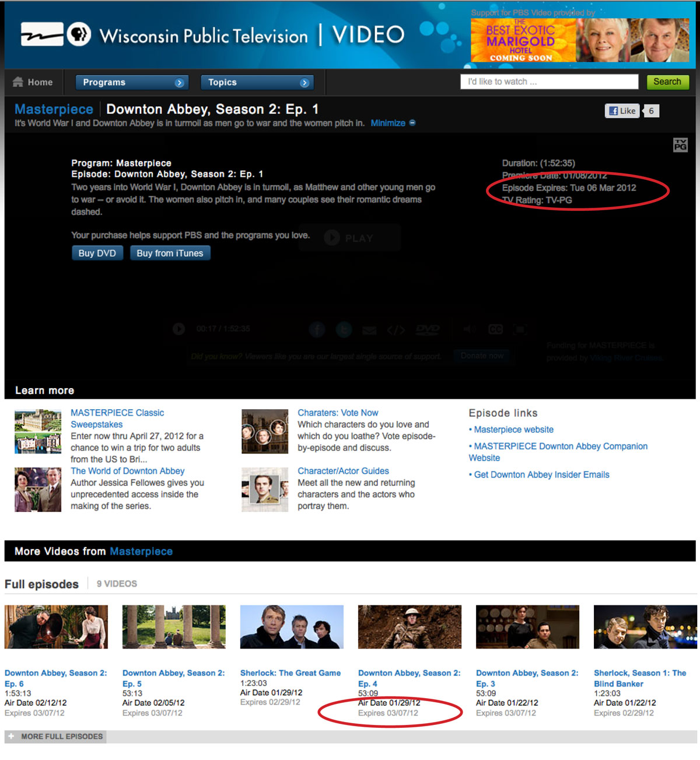Viewport: 700px width, 760px height.
Task: Click the Facebook Like button
Action: pyautogui.click(x=622, y=111)
